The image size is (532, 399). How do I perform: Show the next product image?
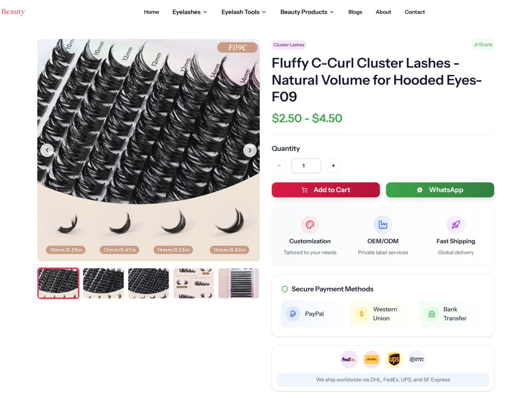[x=250, y=150]
